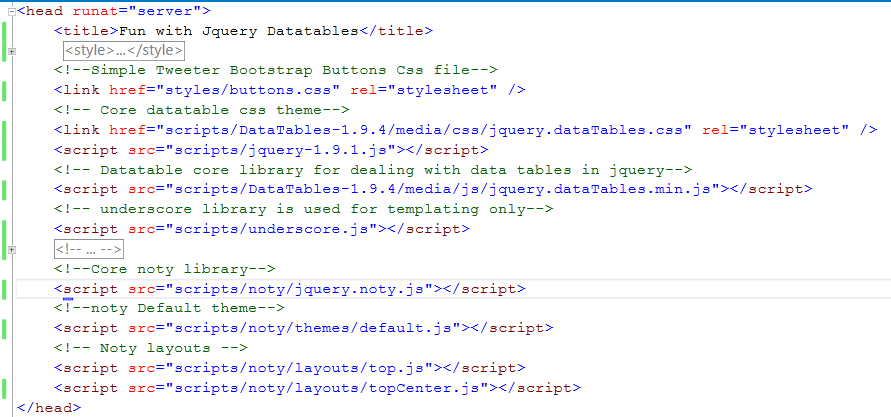Click the jquery.dataTables.css href path
Screen dimensions: 891x417
tap(423, 130)
